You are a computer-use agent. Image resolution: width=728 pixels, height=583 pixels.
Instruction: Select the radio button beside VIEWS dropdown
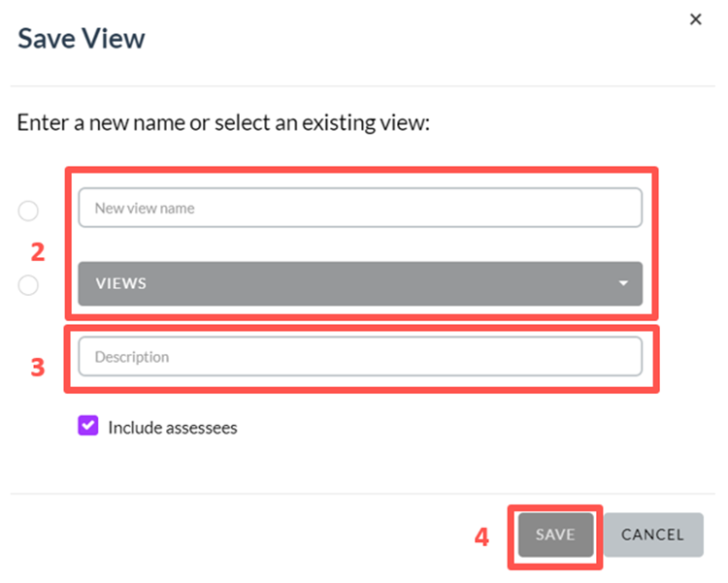point(28,284)
